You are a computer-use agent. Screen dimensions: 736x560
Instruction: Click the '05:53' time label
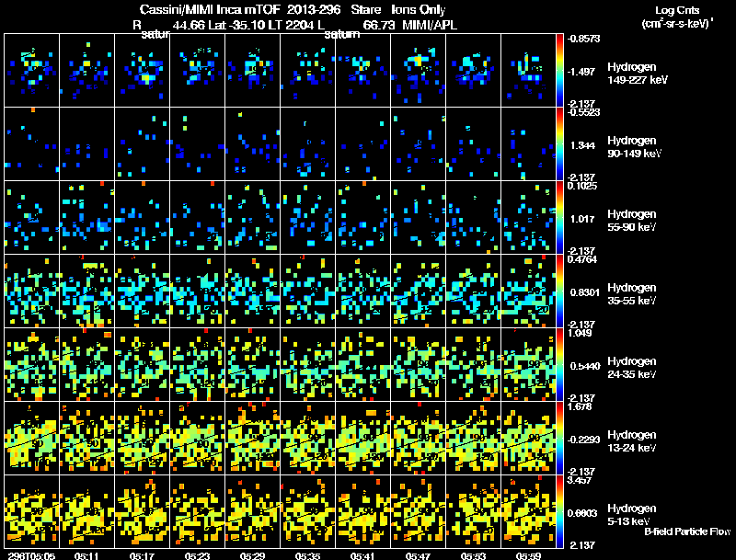coord(473,555)
